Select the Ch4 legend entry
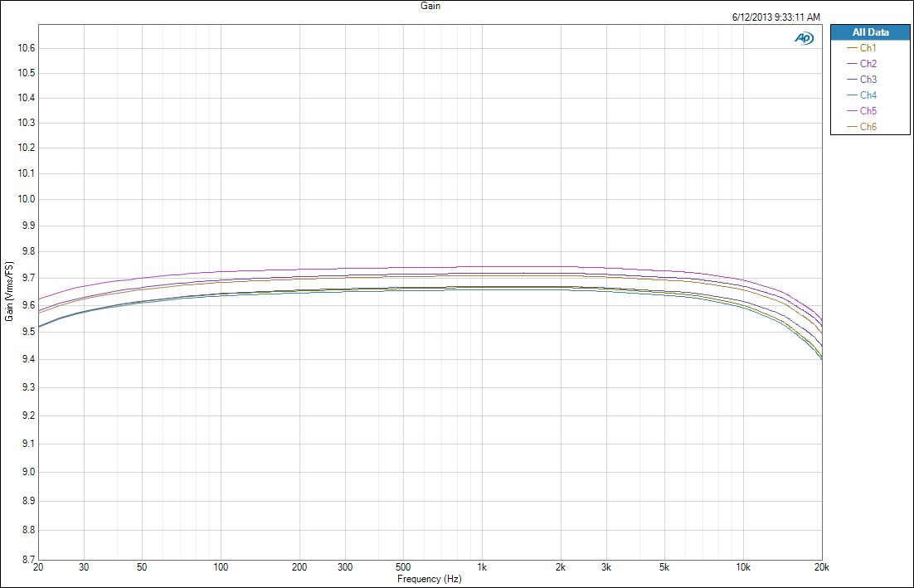This screenshot has height=588, width=914. coord(862,95)
